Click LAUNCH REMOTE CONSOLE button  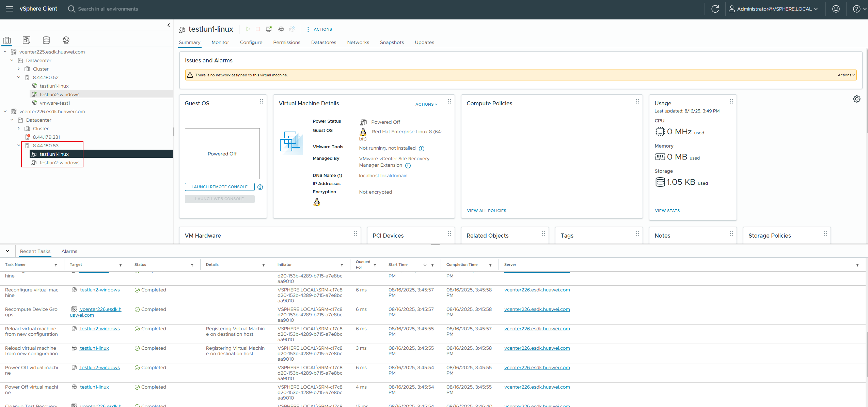[220, 187]
